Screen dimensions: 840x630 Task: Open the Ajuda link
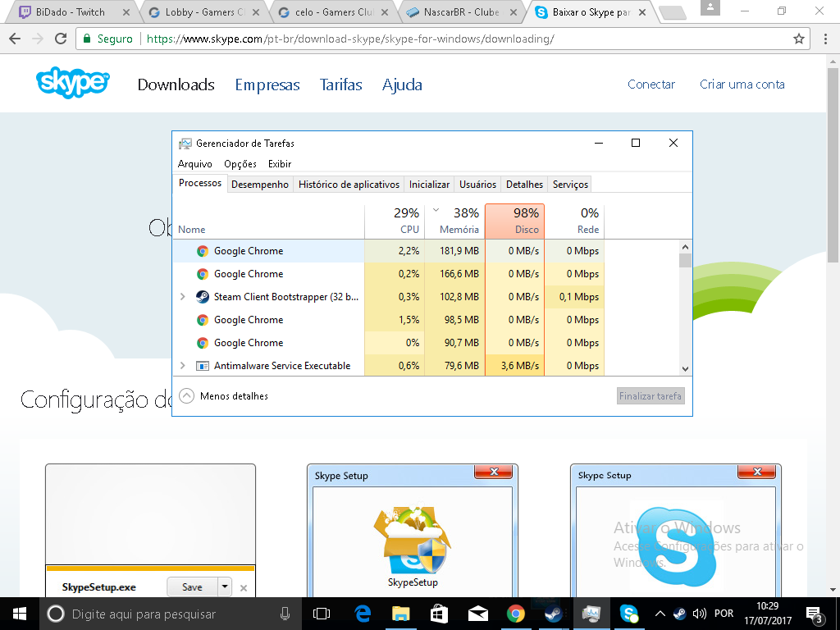coord(402,84)
